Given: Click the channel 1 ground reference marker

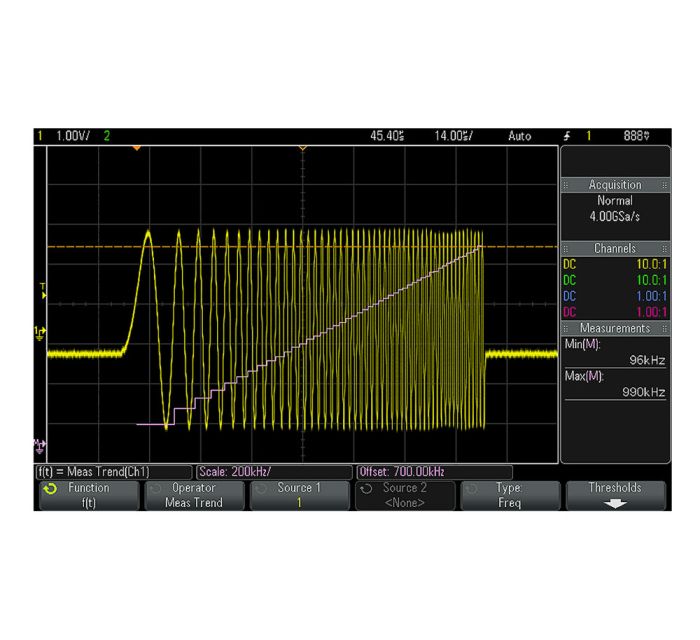Looking at the screenshot, I should click(40, 333).
